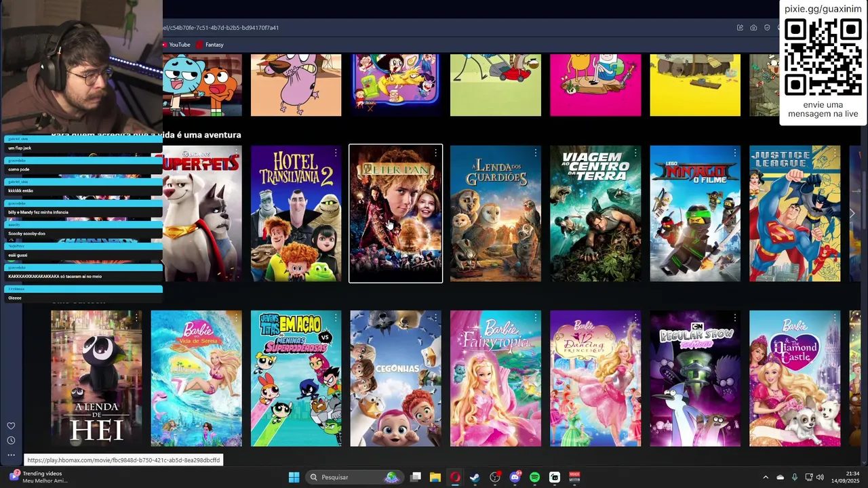Open options menu on Peter Pan poster
The image size is (868, 488).
(436, 153)
